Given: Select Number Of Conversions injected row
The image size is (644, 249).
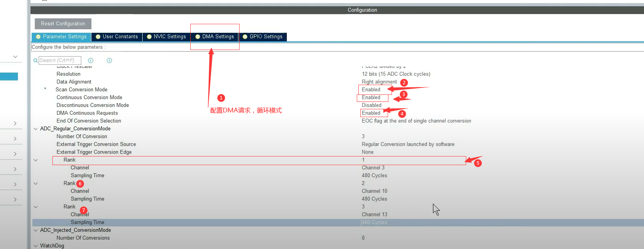Looking at the screenshot, I should tap(83, 238).
